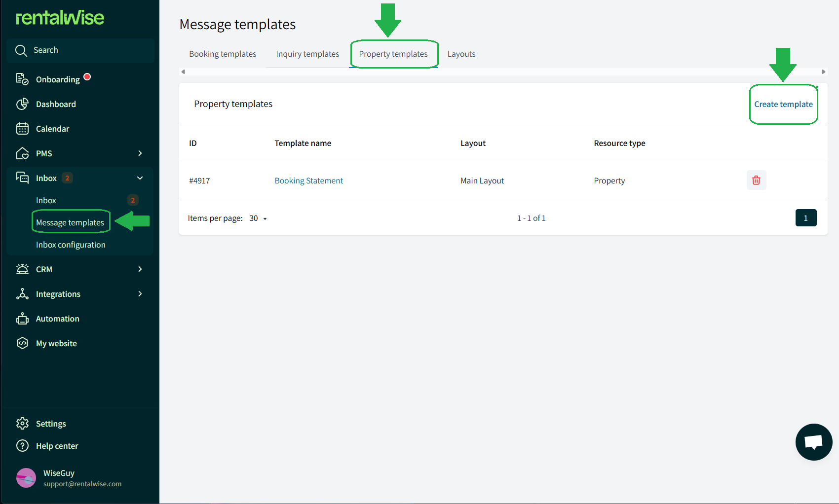Expand the CRM submenu chevron
The width and height of the screenshot is (839, 504).
(140, 269)
